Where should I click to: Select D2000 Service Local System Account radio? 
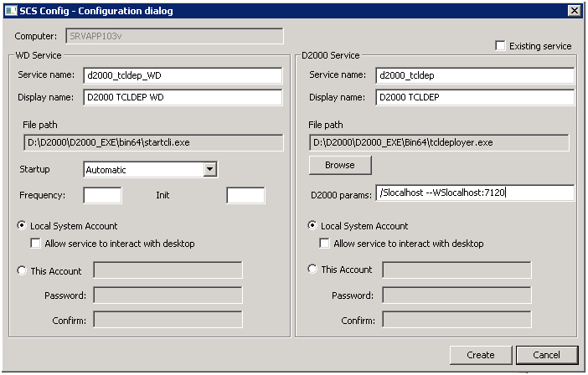[312, 226]
